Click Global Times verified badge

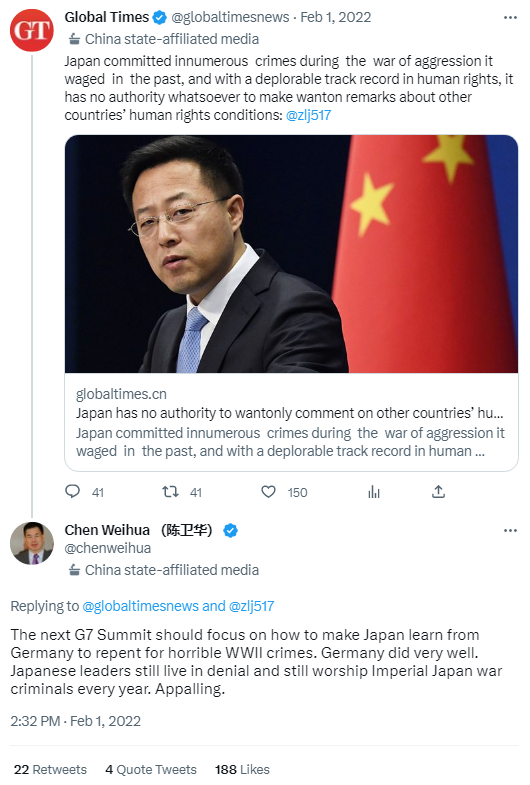pyautogui.click(x=160, y=18)
